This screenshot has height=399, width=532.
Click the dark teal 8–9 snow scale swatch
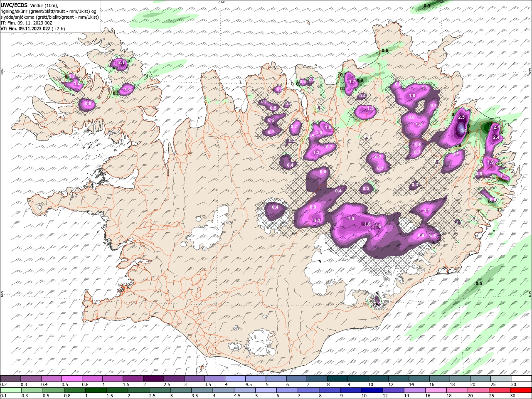(337, 379)
